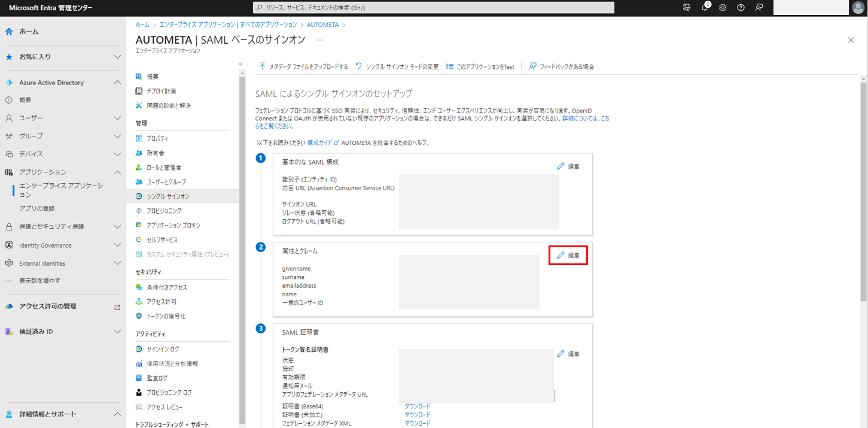This screenshot has height=428, width=868.
Task: Click the main content vertical scrollbar
Action: [863, 192]
